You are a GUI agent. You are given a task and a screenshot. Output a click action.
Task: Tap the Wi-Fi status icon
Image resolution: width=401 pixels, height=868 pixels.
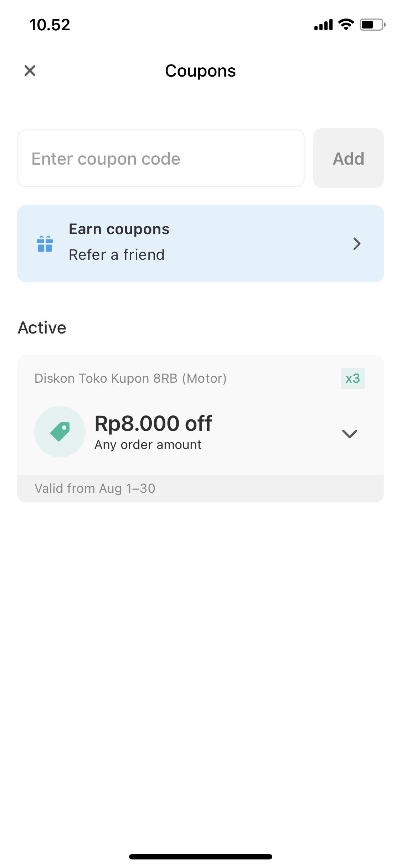click(x=346, y=25)
